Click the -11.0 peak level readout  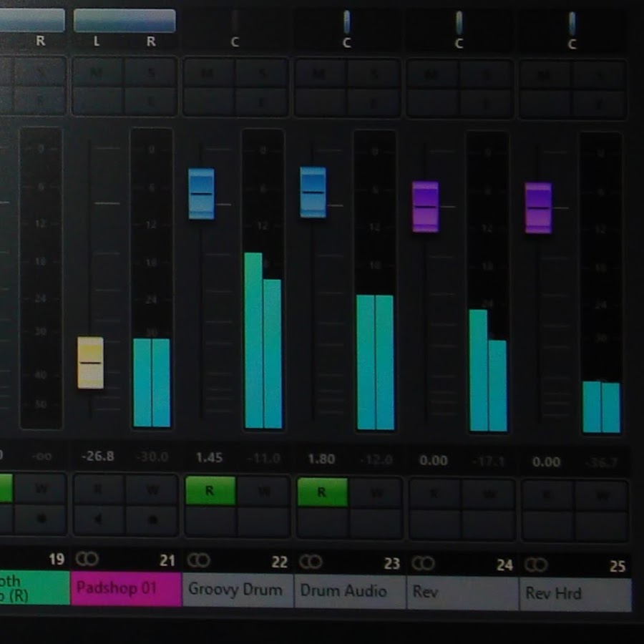point(263,458)
